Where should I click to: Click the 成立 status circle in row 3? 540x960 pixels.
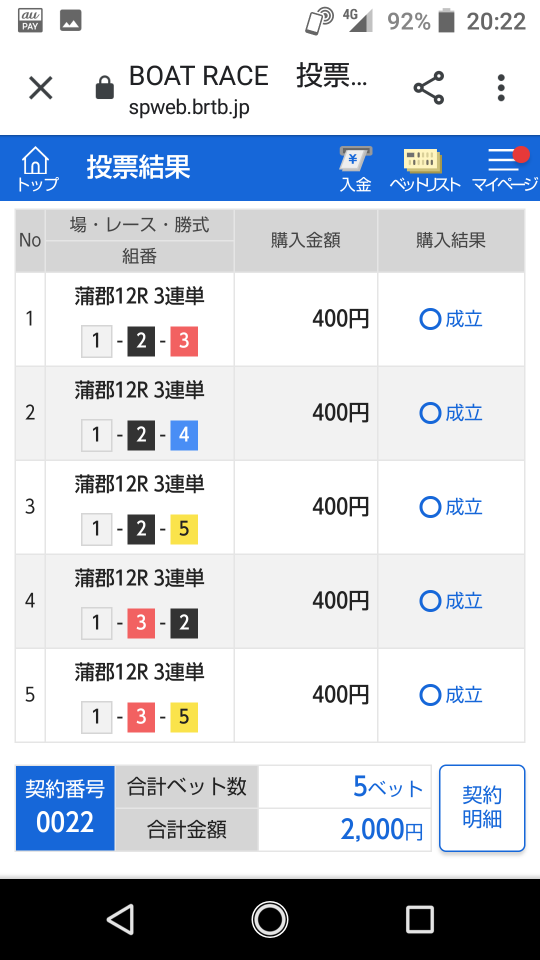tap(430, 507)
